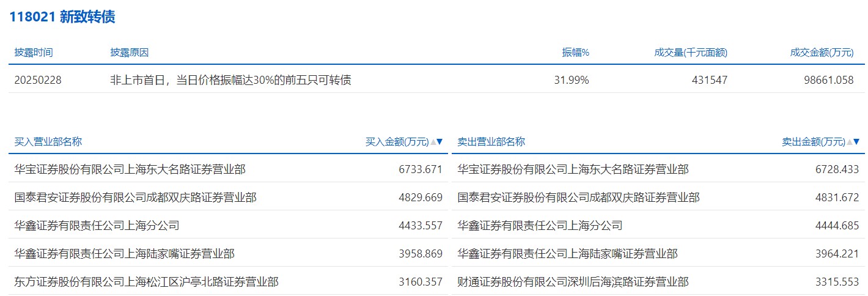The height and width of the screenshot is (296, 868).
Task: Click the 披露时间 header
Action: [34, 53]
